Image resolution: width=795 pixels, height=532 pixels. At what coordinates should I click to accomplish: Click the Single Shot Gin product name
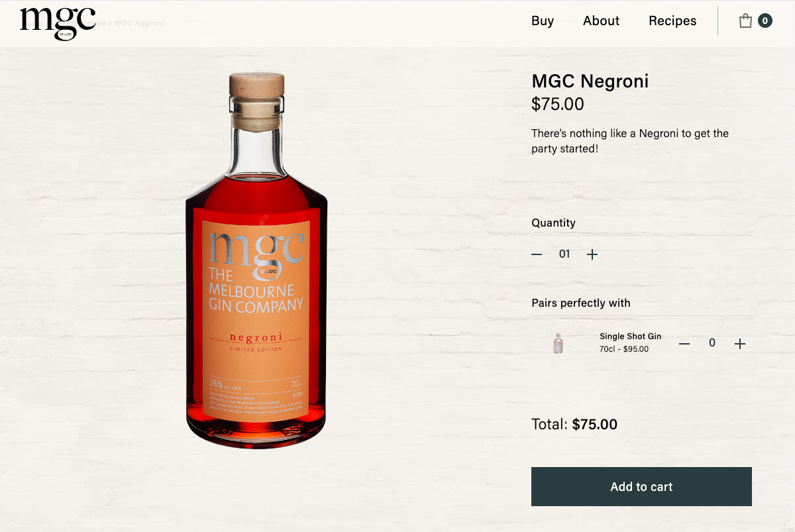click(x=630, y=337)
